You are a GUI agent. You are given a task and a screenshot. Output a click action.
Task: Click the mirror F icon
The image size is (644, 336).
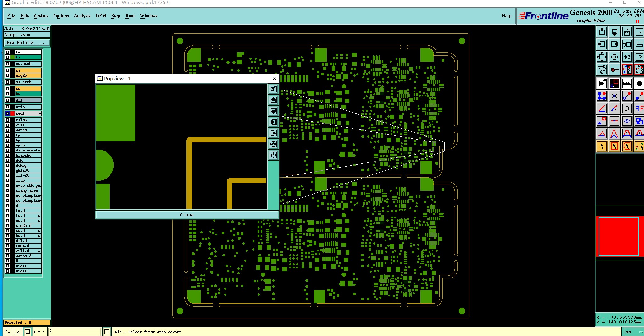(x=639, y=108)
